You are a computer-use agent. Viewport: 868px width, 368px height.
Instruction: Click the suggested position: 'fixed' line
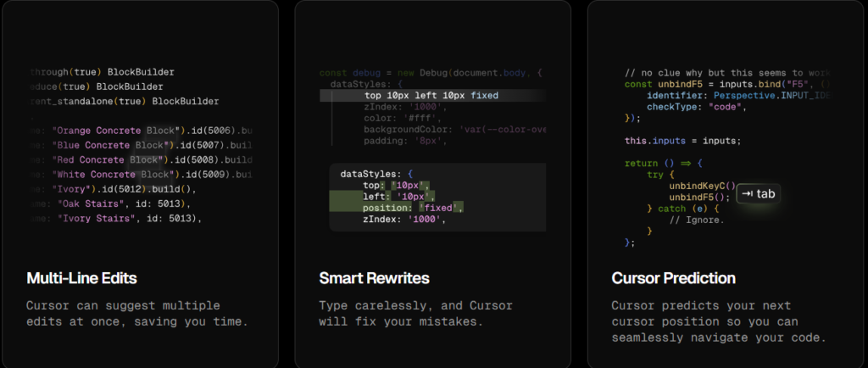click(413, 208)
